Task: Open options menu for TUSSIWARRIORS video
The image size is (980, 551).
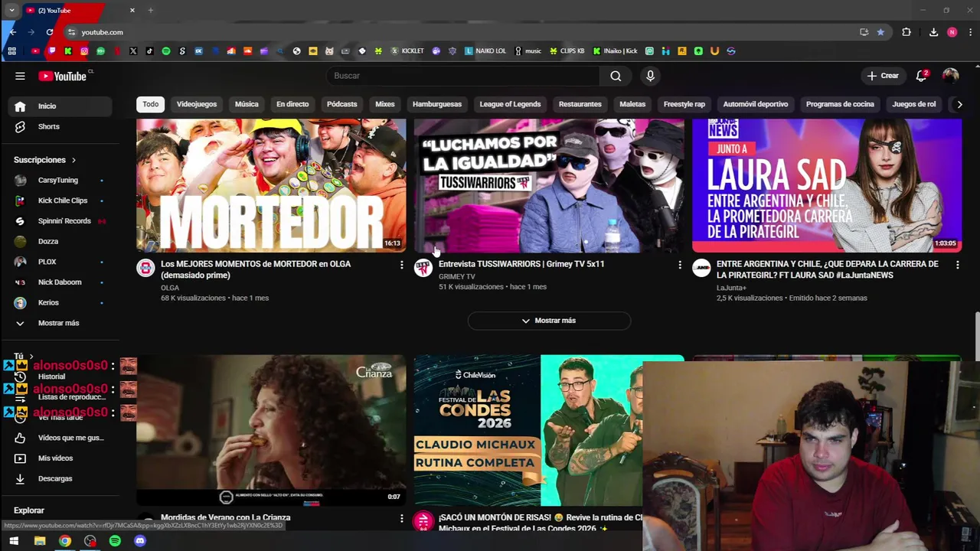Action: tap(679, 265)
